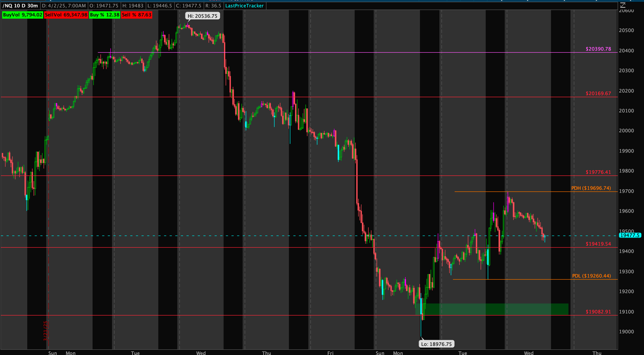Click the cyan 19477.5 last price tag
644x355 pixels.
tap(630, 235)
